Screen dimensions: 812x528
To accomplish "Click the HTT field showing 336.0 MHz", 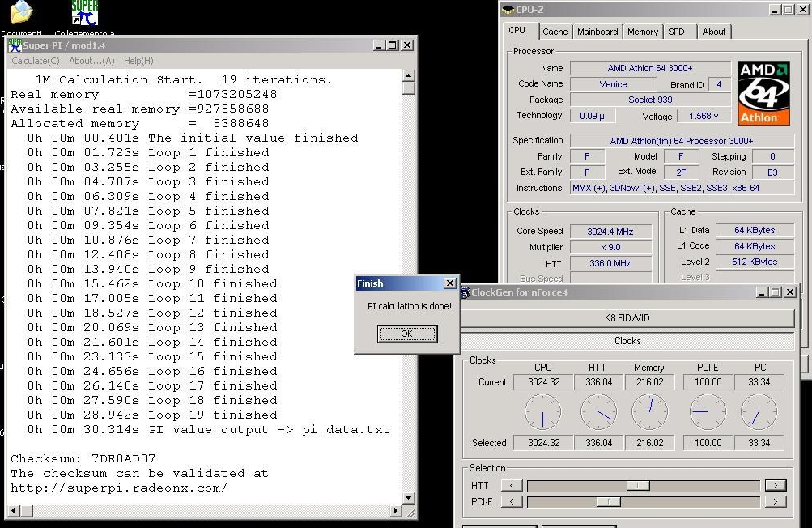I will tap(610, 263).
